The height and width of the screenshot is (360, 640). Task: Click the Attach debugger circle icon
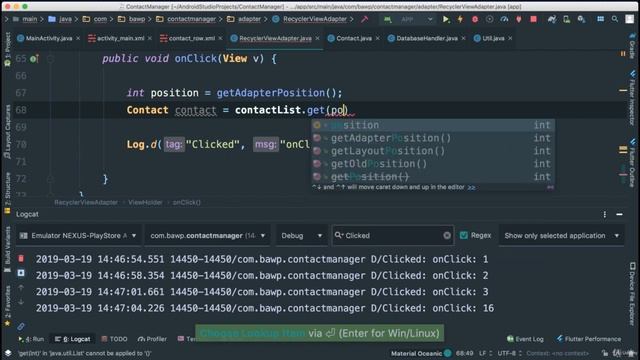coord(489,19)
